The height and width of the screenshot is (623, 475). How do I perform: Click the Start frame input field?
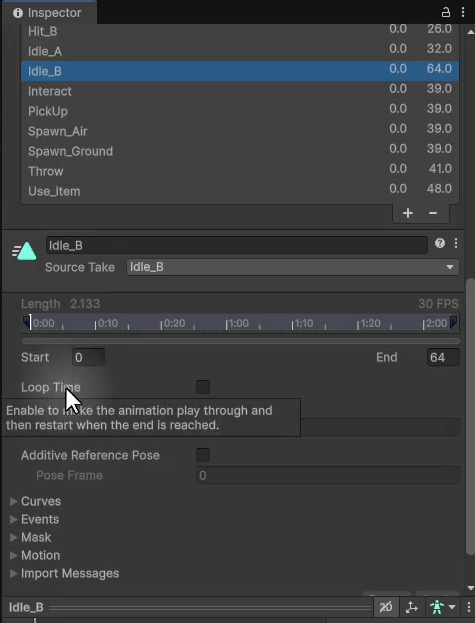(89, 357)
